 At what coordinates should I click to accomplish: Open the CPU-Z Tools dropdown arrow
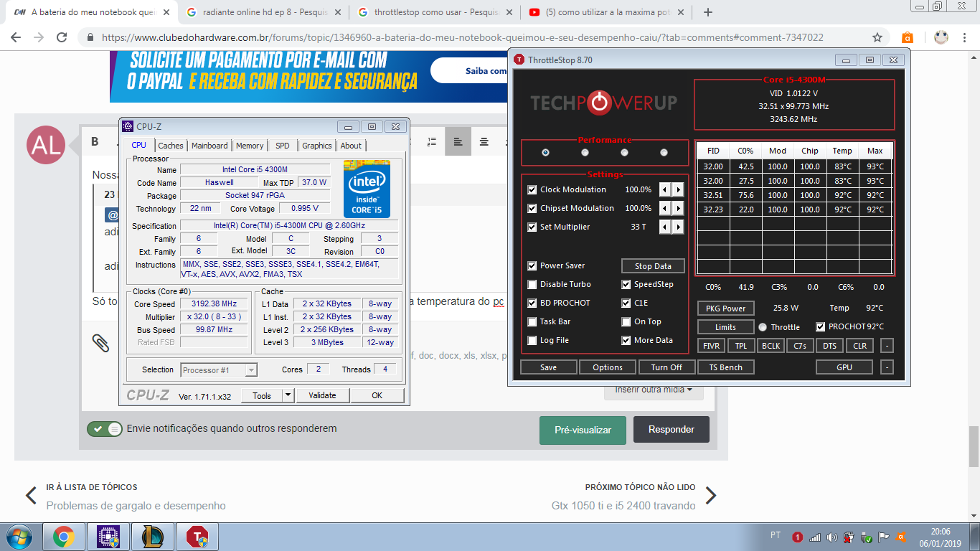(x=288, y=395)
